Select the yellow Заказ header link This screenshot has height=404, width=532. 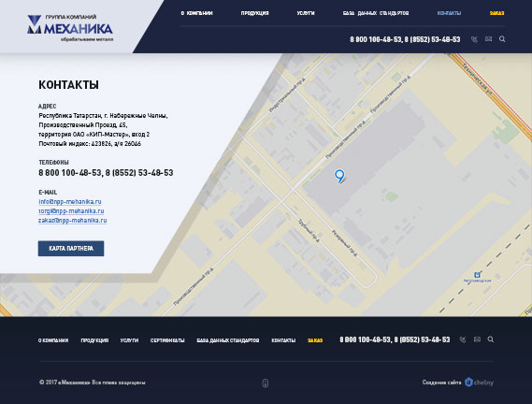coord(496,13)
